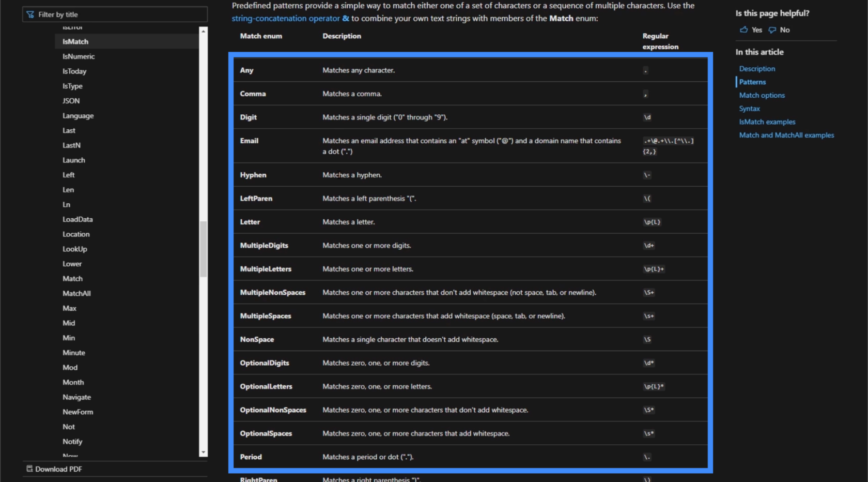Screen dimensions: 868x482
Task: Open Not in the sidebar list
Action: point(68,427)
